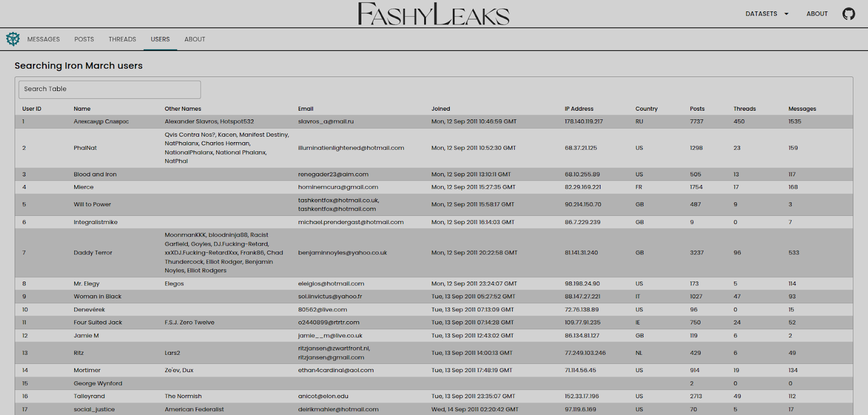Select the Users tab
The height and width of the screenshot is (415, 868).
(x=160, y=39)
